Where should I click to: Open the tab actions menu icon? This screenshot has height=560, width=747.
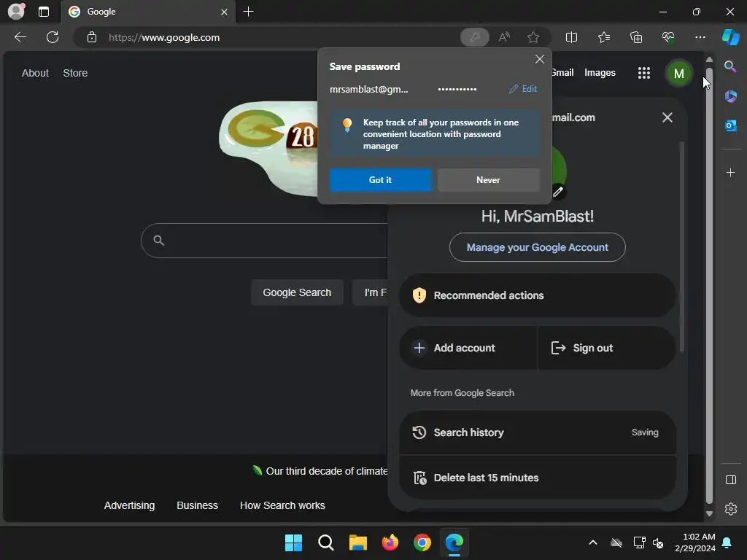[43, 12]
